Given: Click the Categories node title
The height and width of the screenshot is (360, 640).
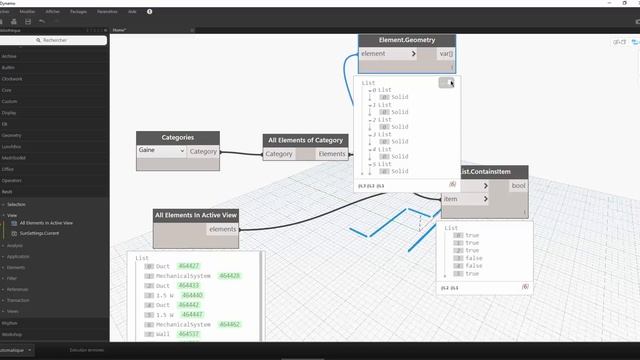Looking at the screenshot, I should pos(178,138).
